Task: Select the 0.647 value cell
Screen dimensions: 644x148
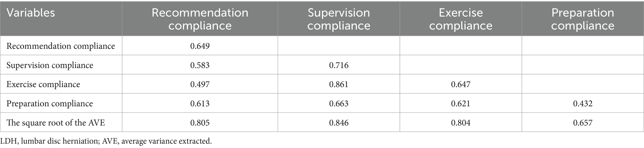Action: click(461, 84)
